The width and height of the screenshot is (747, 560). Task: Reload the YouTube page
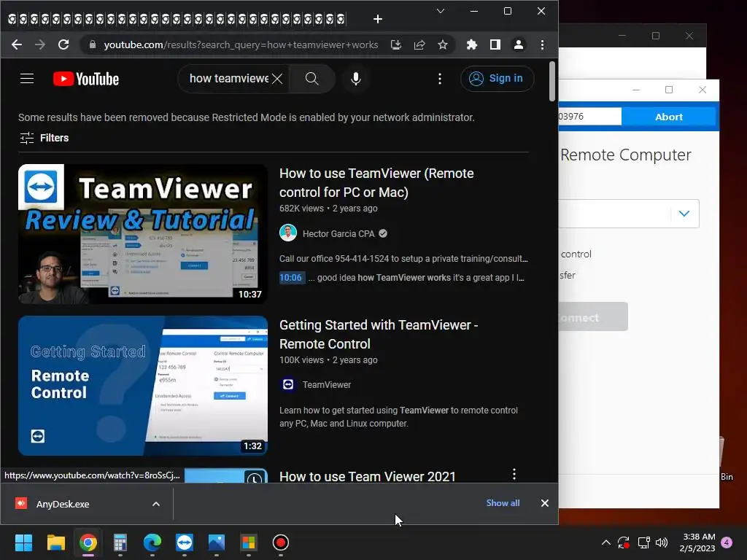pos(63,44)
